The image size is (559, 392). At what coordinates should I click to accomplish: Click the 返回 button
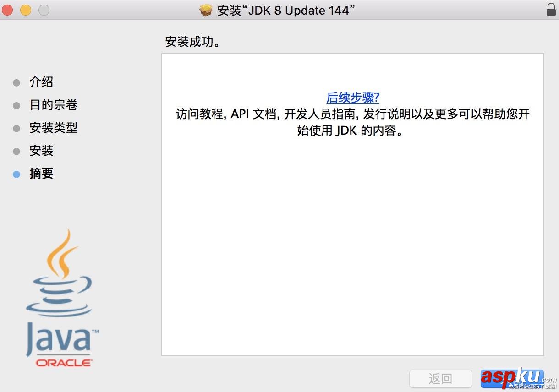(440, 379)
